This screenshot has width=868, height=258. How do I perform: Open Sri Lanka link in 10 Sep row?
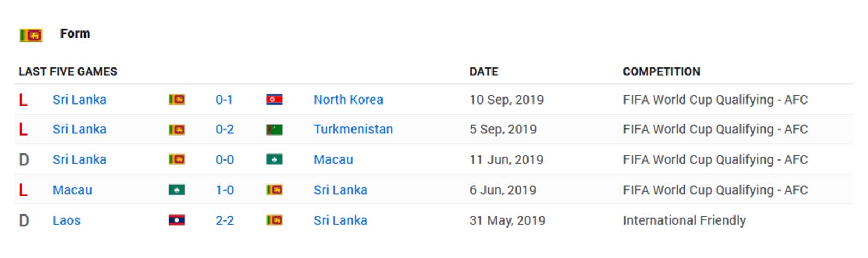tap(80, 100)
